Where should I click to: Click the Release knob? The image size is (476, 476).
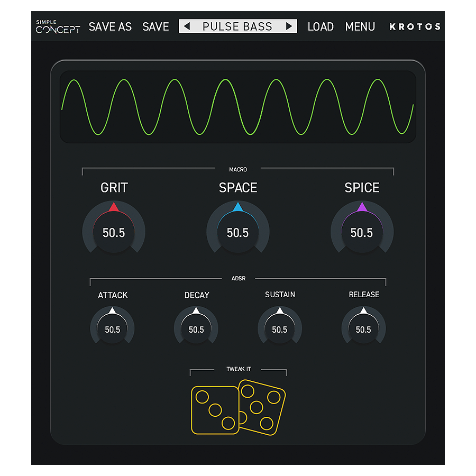click(x=363, y=327)
